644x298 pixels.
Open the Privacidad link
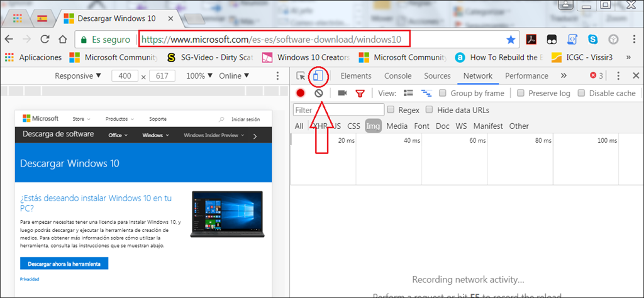(29, 279)
